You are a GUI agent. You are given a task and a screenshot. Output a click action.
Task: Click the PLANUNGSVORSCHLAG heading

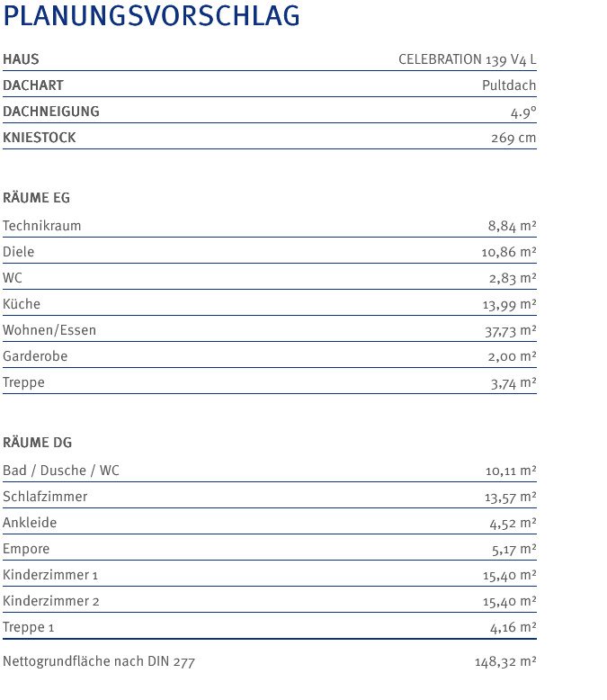[151, 16]
